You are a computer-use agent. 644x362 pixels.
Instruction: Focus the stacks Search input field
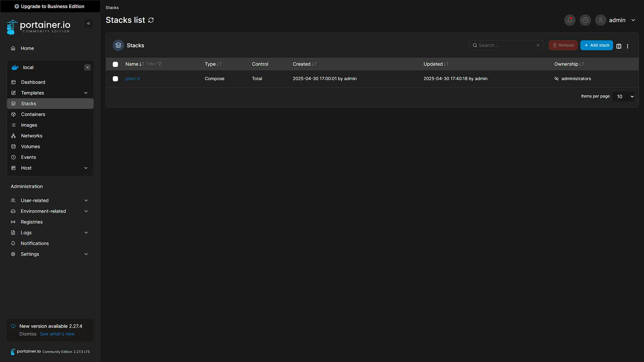[x=506, y=45]
